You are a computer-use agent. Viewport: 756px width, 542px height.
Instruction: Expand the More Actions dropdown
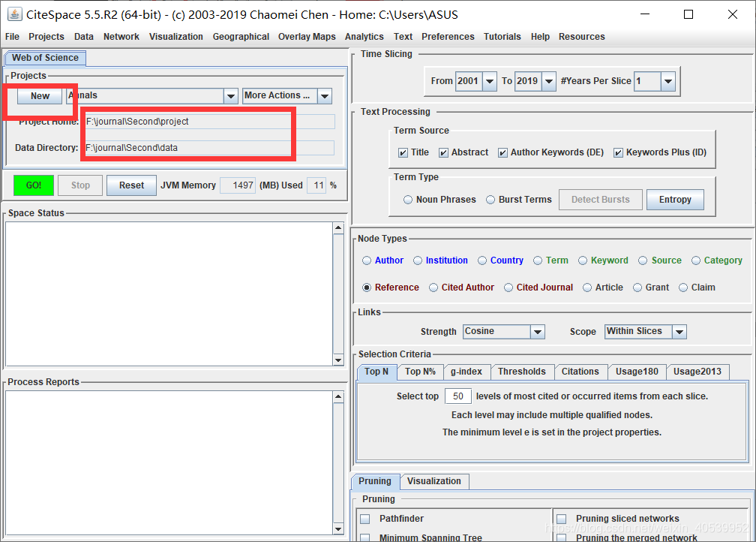coord(325,96)
